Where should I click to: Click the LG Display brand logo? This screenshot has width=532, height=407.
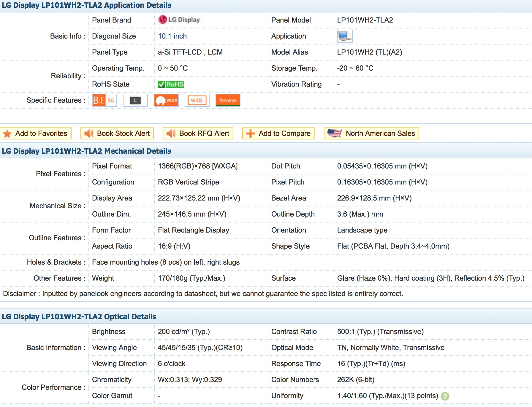point(179,20)
